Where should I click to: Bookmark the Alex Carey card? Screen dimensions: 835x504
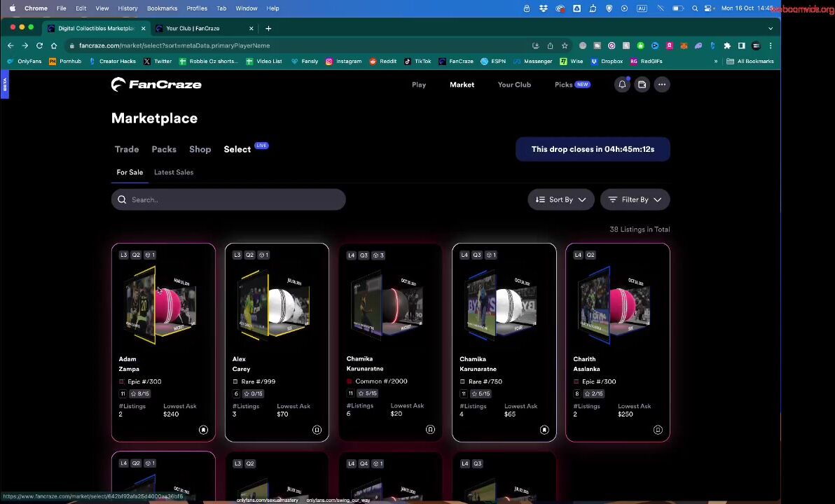317,430
